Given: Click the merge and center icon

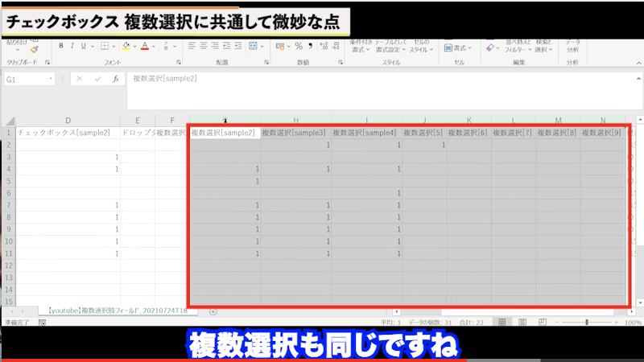Looking at the screenshot, I should (253, 46).
